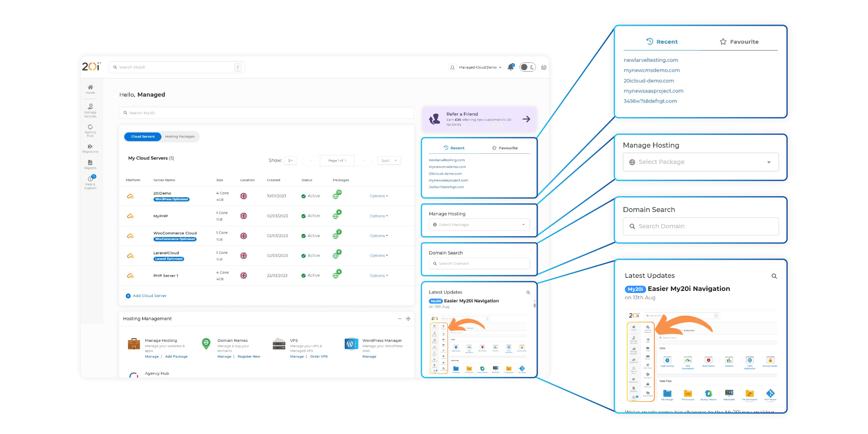Open the Manage Hosting briefcase icon

[134, 344]
